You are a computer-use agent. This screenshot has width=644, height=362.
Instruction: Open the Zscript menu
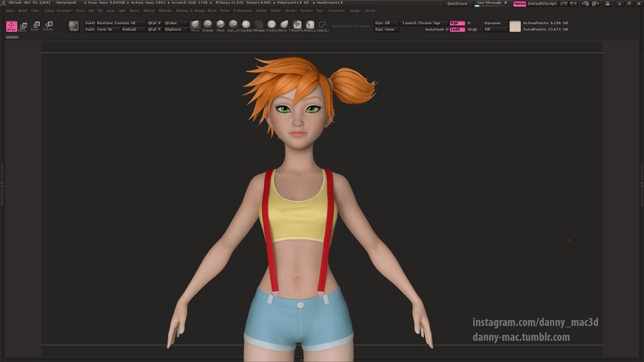[x=370, y=11]
